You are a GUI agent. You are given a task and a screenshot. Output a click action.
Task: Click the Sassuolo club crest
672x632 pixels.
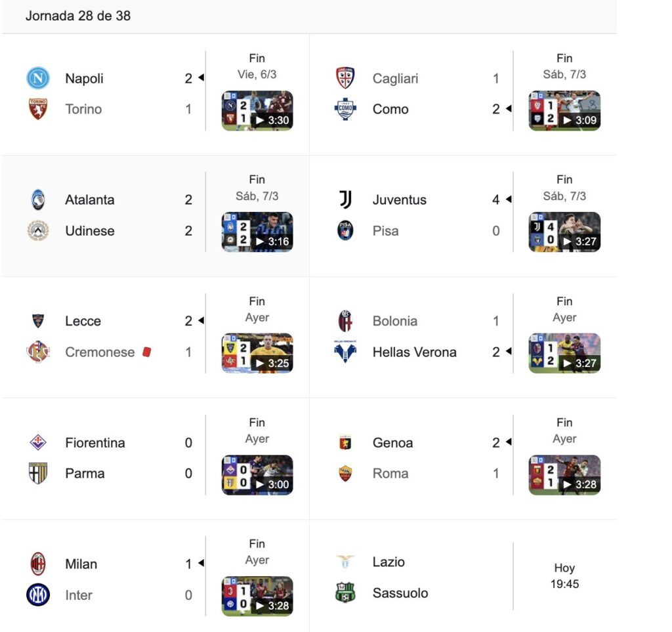tap(345, 593)
